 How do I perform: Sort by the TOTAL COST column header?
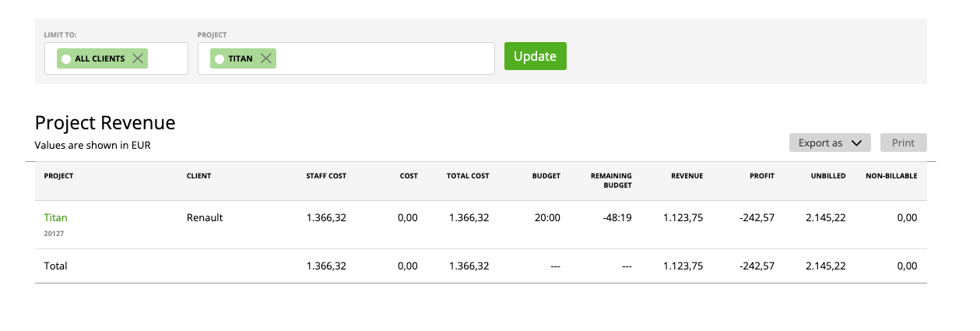click(x=468, y=176)
